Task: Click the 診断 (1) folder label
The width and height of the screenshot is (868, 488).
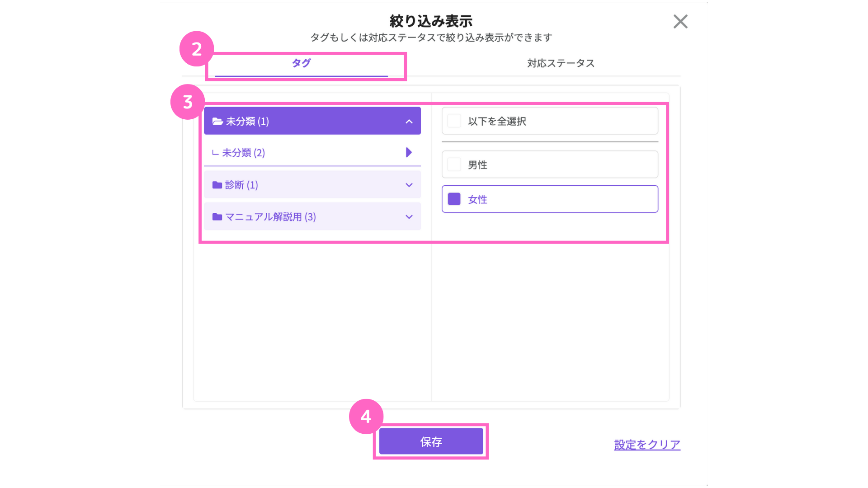Action: 241,185
